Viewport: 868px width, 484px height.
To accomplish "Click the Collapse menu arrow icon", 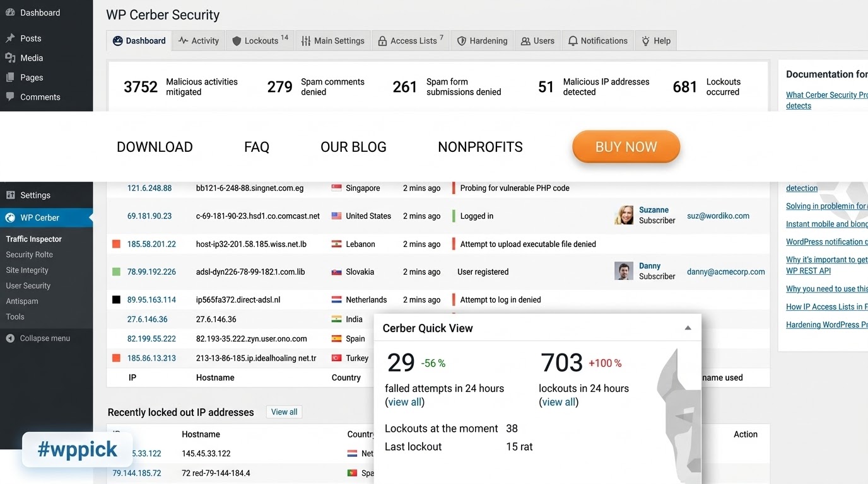I will pyautogui.click(x=10, y=338).
